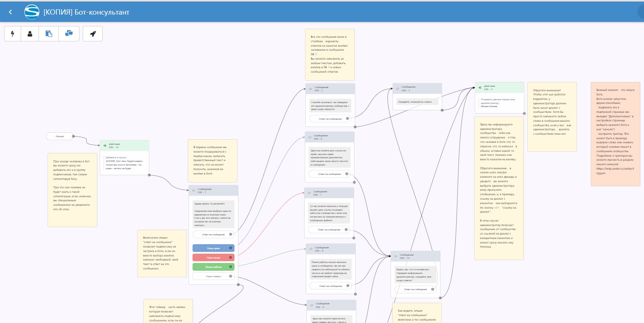This screenshot has height=323, width=644.
Task: Click the Senler globe logo
Action: (32, 12)
